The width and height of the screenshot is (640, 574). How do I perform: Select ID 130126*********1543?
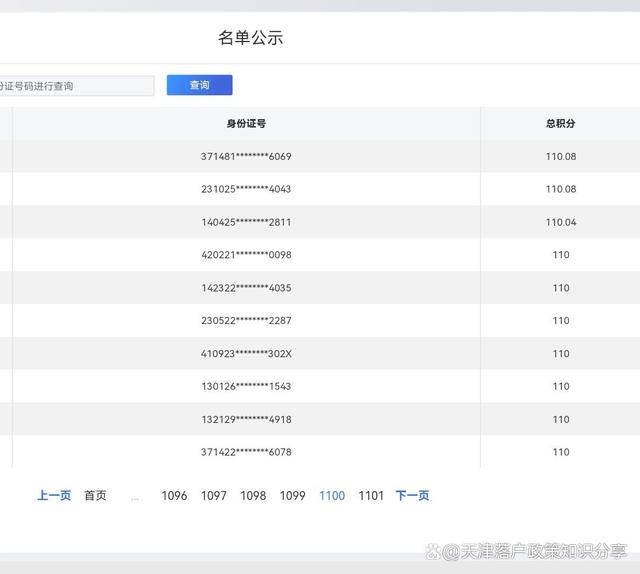tap(246, 386)
